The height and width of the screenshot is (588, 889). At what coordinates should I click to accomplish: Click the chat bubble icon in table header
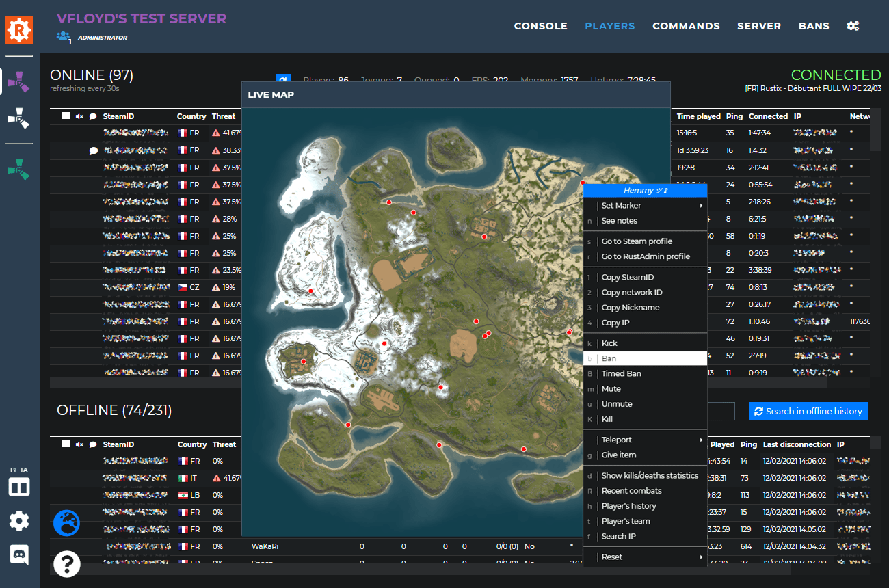tap(92, 116)
